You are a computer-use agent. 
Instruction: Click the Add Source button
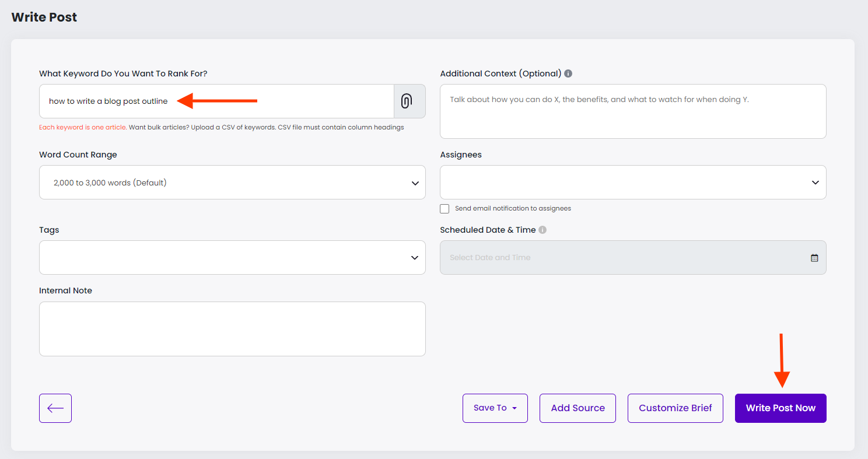point(577,408)
